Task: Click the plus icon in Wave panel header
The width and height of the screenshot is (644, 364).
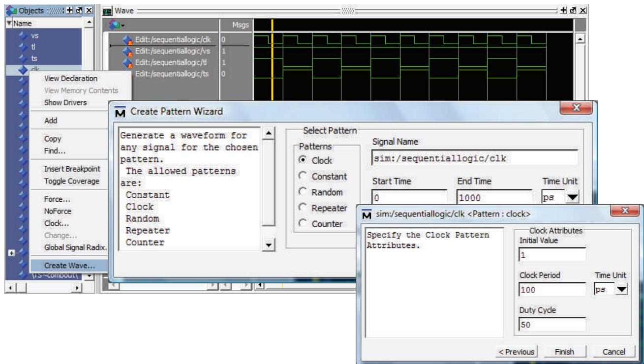Action: tap(564, 10)
